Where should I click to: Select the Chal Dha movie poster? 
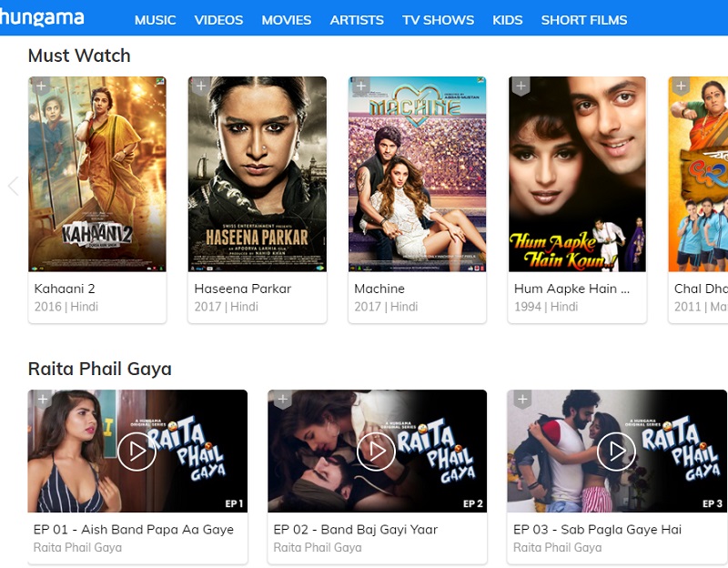tap(698, 174)
